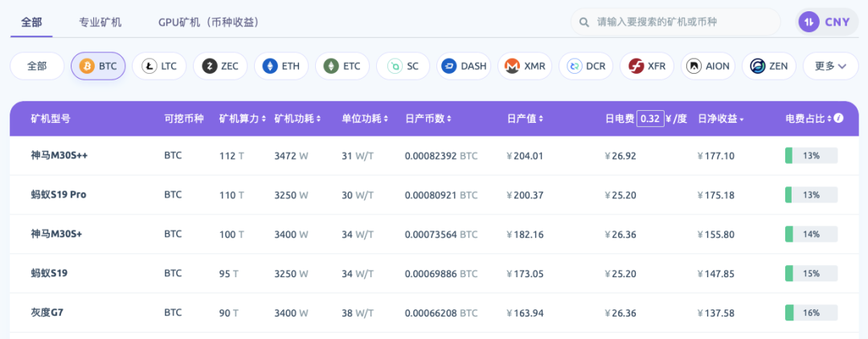
Task: Select the BTC coin filter
Action: pos(98,66)
